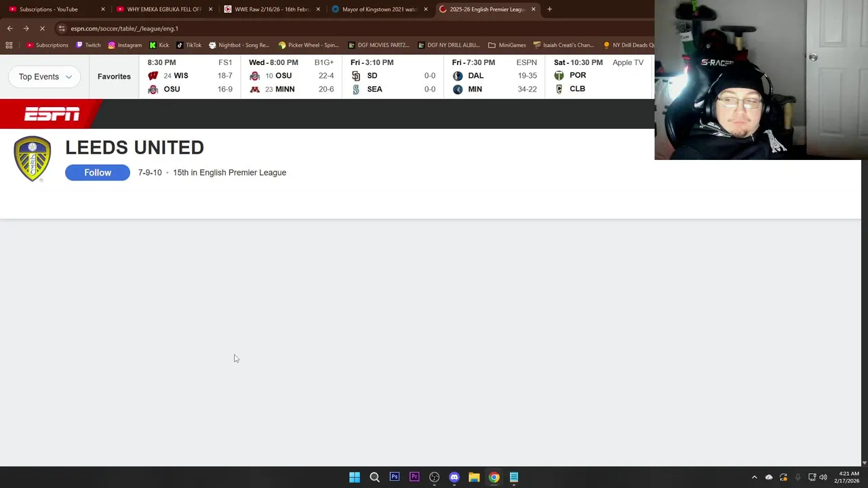868x488 pixels.
Task: Open the Chrome apps grid
Action: 9,45
